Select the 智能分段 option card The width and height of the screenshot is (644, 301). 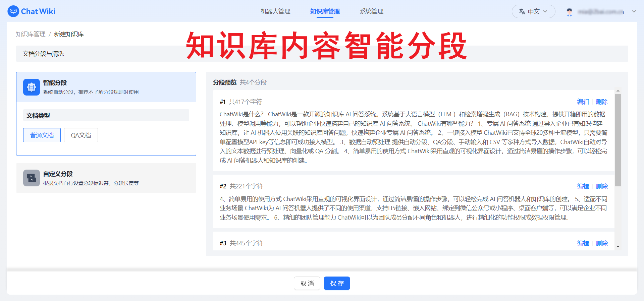pos(106,87)
